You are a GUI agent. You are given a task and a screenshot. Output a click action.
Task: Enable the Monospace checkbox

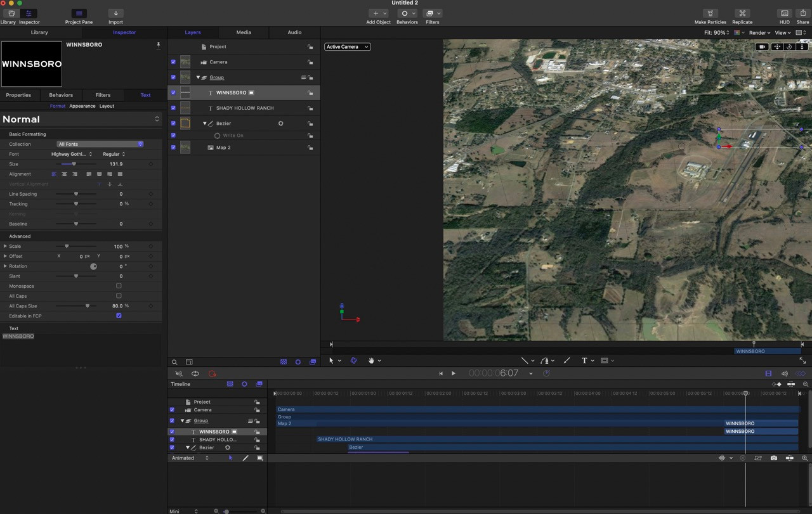click(x=119, y=286)
